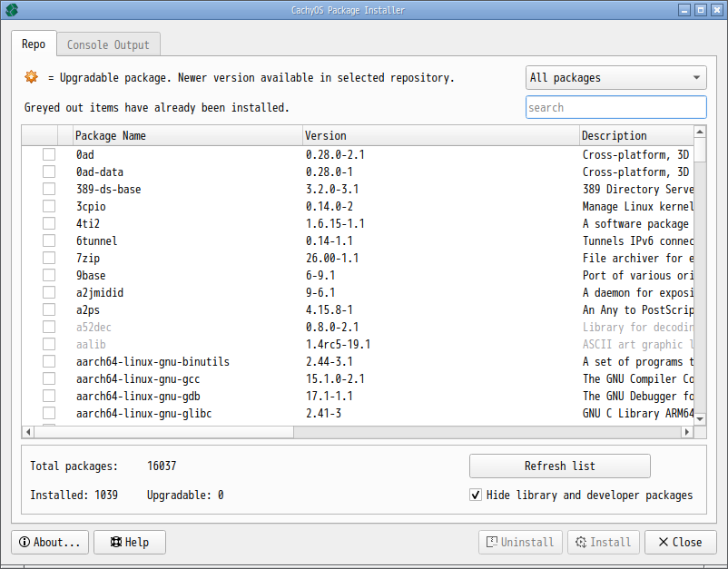Sort list by Version column header

click(441, 136)
